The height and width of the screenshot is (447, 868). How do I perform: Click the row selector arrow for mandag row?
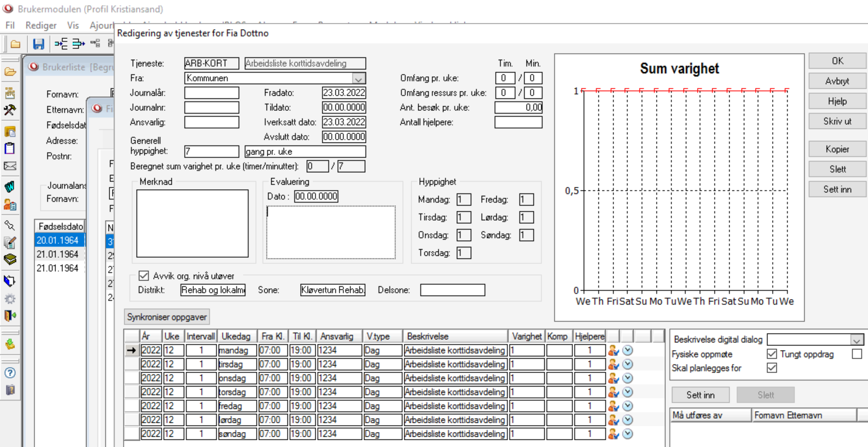pos(132,351)
